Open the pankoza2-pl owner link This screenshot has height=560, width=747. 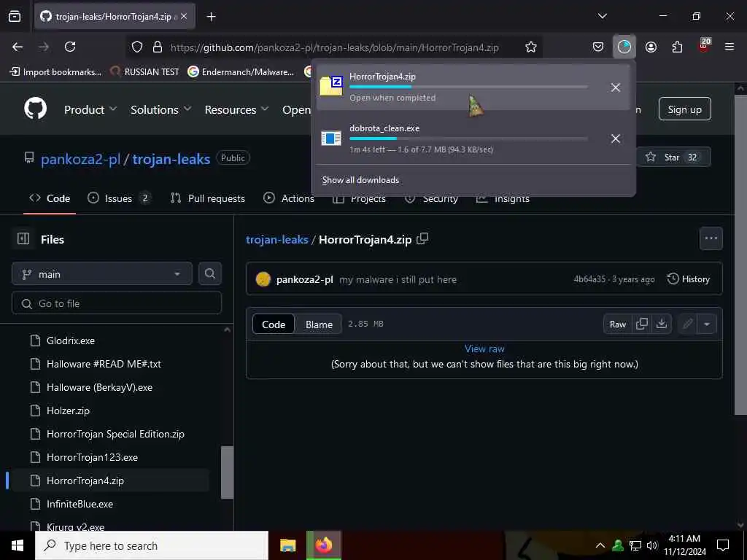[80, 159]
